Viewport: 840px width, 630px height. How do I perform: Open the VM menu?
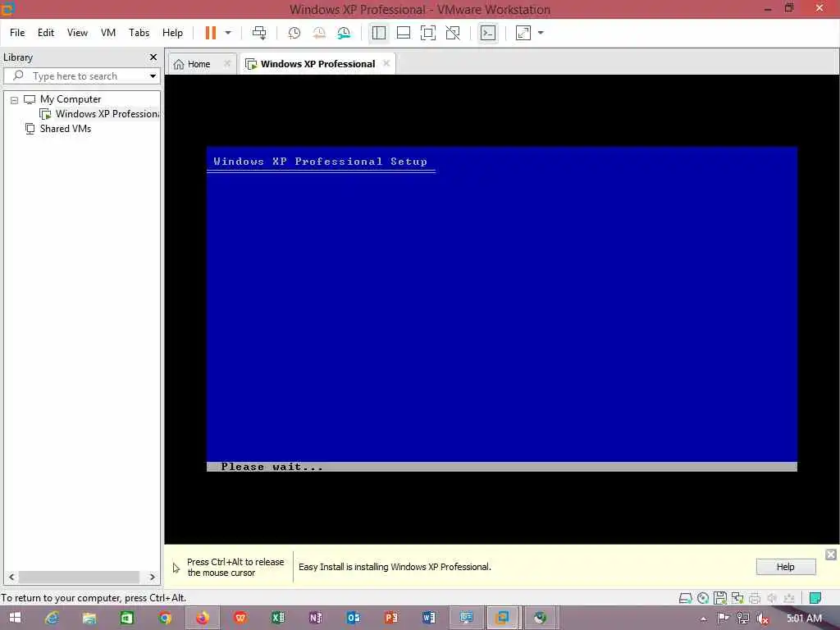point(108,33)
